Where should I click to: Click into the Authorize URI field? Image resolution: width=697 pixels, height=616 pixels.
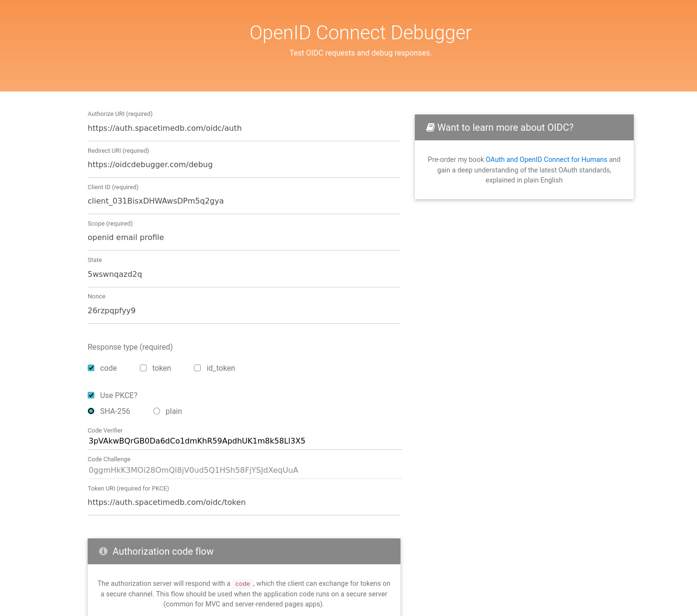click(244, 128)
